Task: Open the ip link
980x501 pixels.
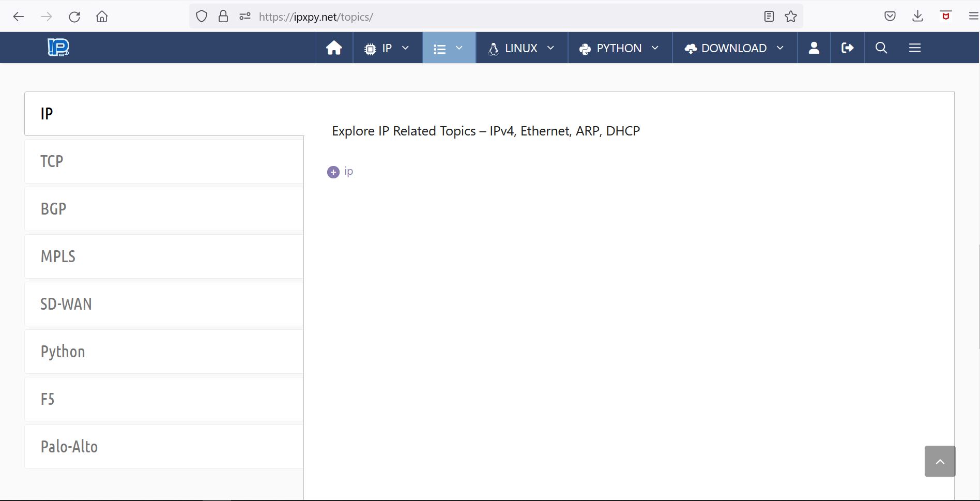Action: coord(349,172)
